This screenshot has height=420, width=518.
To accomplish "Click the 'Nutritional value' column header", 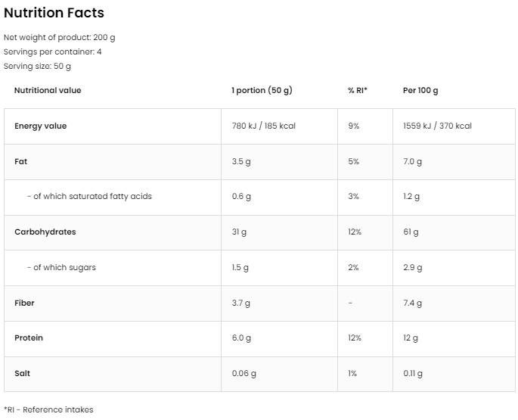I will 48,90.
